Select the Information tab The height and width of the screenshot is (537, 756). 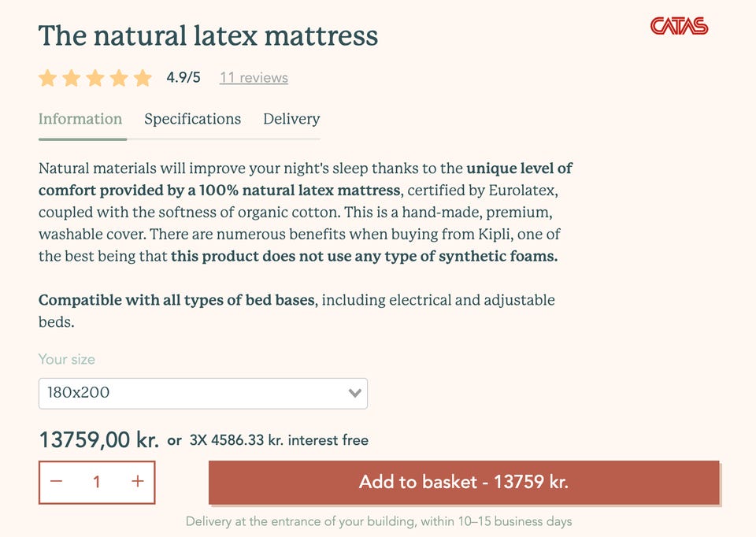[80, 119]
